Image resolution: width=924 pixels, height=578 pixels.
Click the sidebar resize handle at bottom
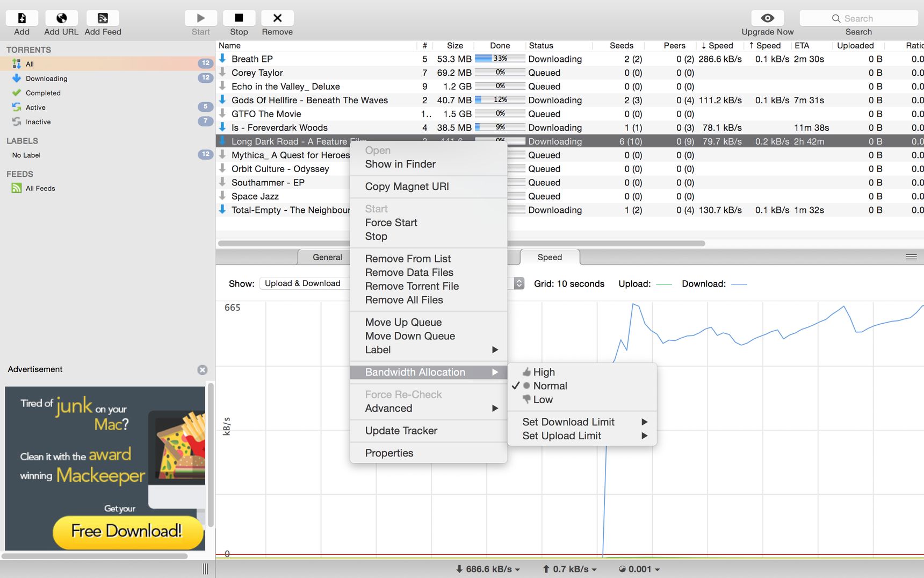(205, 569)
